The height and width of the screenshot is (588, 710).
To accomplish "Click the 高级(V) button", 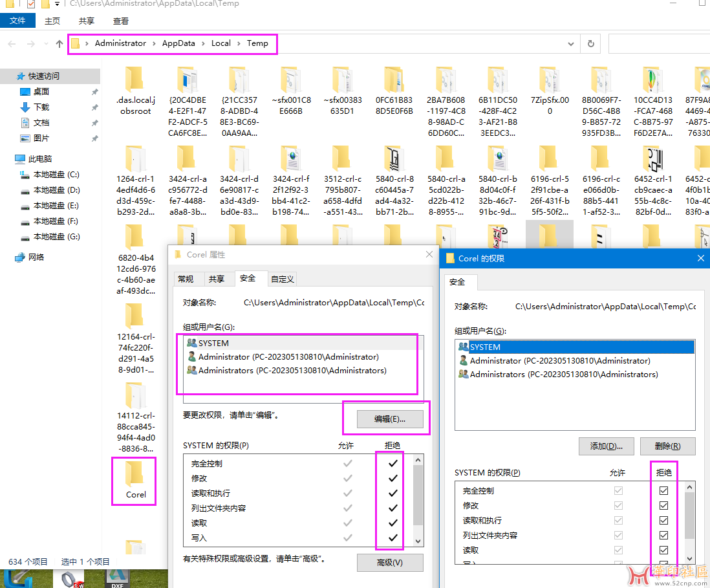I will click(390, 563).
